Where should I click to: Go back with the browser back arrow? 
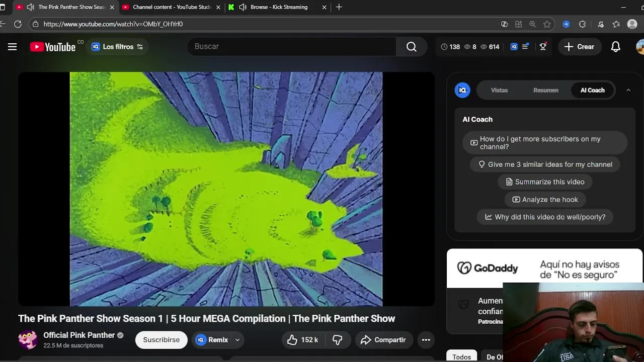(3, 24)
